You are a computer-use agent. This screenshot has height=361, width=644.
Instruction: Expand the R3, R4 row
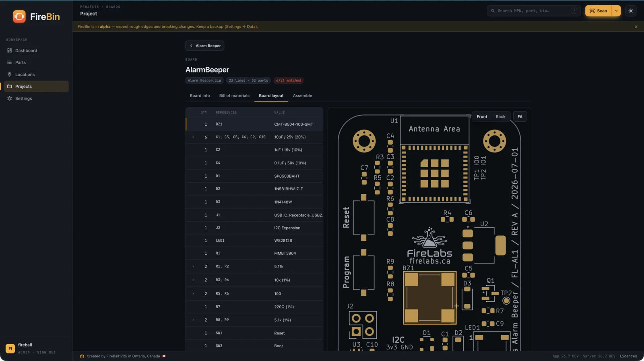(193, 280)
